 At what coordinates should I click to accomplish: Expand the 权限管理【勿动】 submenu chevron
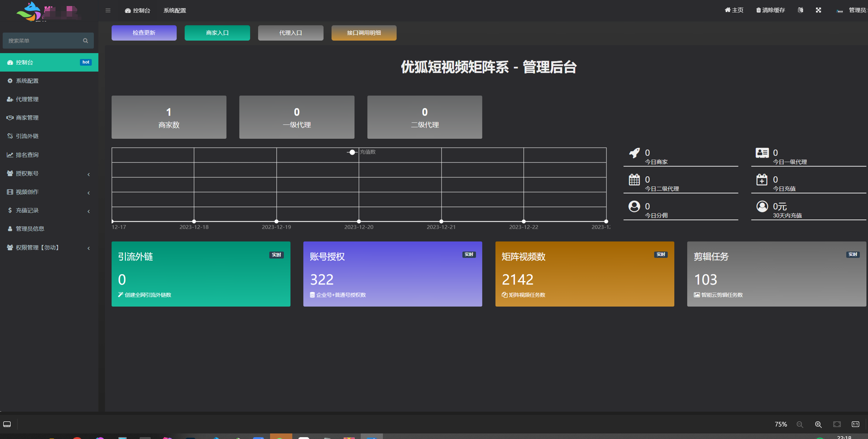pyautogui.click(x=88, y=248)
